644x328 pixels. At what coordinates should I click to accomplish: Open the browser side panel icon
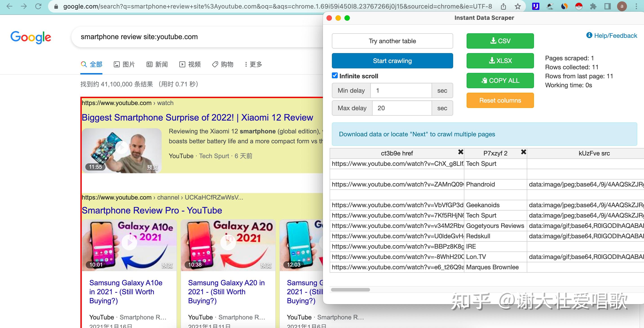coord(607,7)
